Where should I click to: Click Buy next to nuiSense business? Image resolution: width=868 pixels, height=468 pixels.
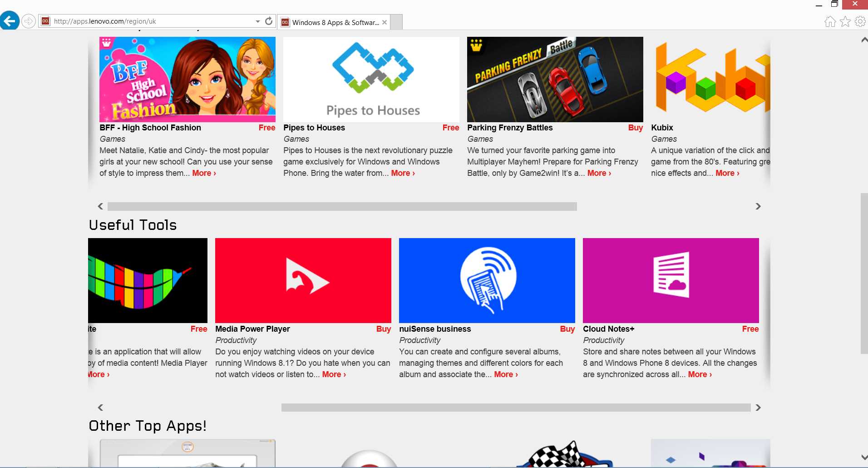(567, 329)
